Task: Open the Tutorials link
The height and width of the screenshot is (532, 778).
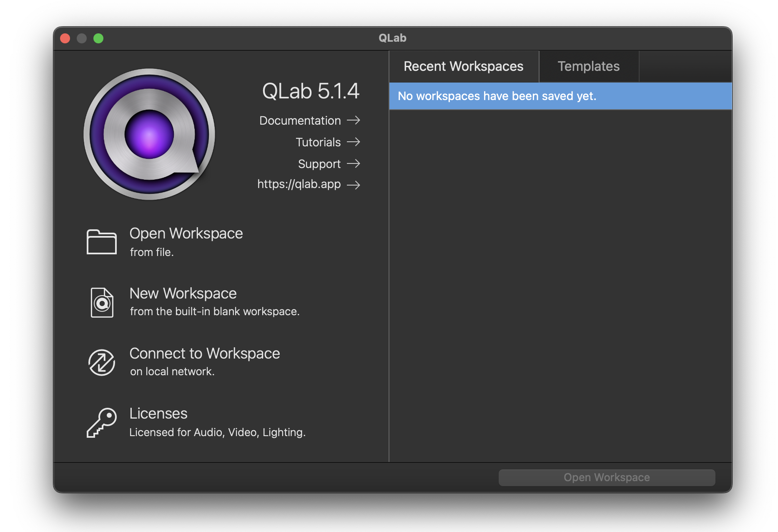Action: point(319,142)
